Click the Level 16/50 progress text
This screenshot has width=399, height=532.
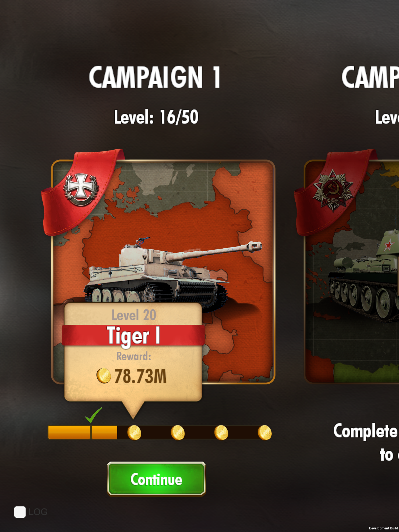156,117
